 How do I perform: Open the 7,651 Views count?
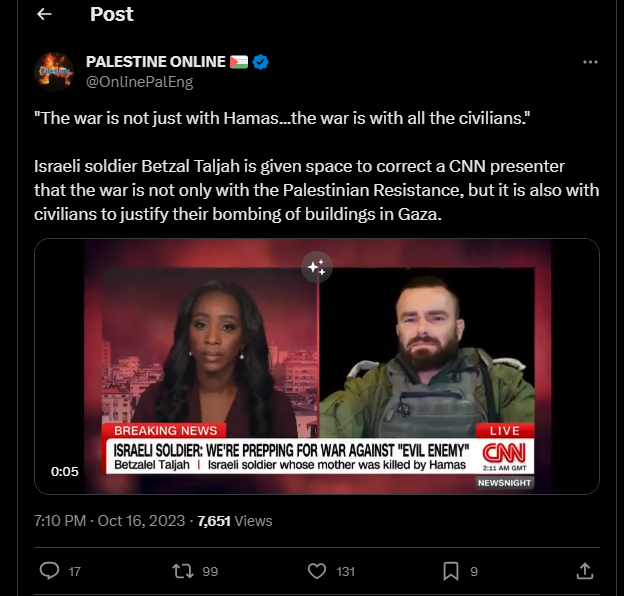click(x=235, y=521)
